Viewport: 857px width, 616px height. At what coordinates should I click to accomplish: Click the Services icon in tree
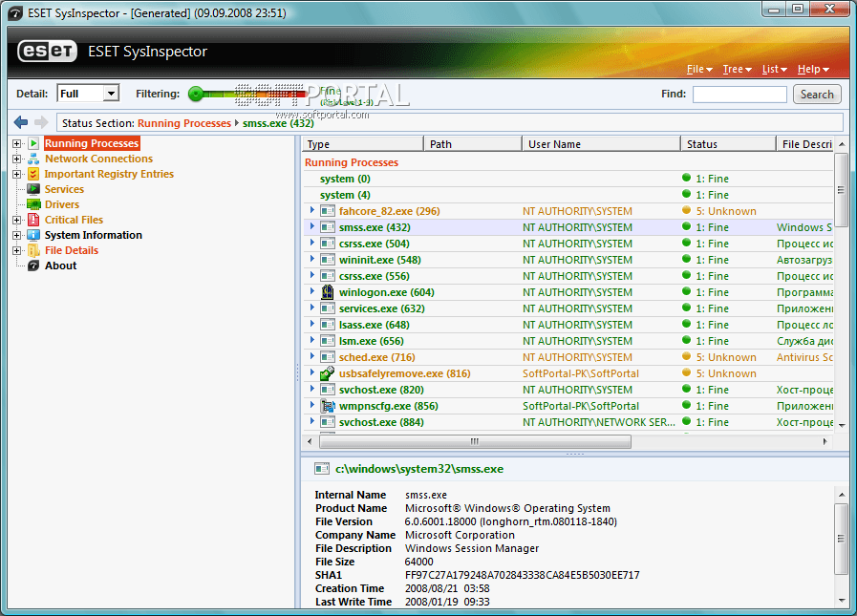click(33, 189)
